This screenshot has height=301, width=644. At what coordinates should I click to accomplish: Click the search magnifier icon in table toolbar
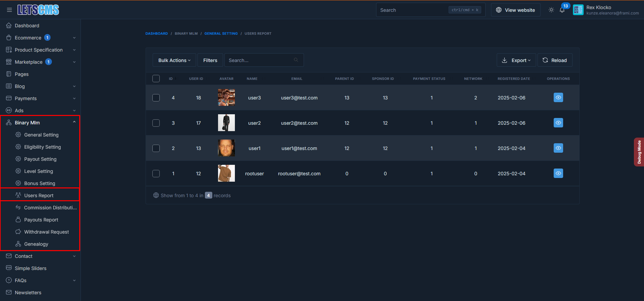296,60
